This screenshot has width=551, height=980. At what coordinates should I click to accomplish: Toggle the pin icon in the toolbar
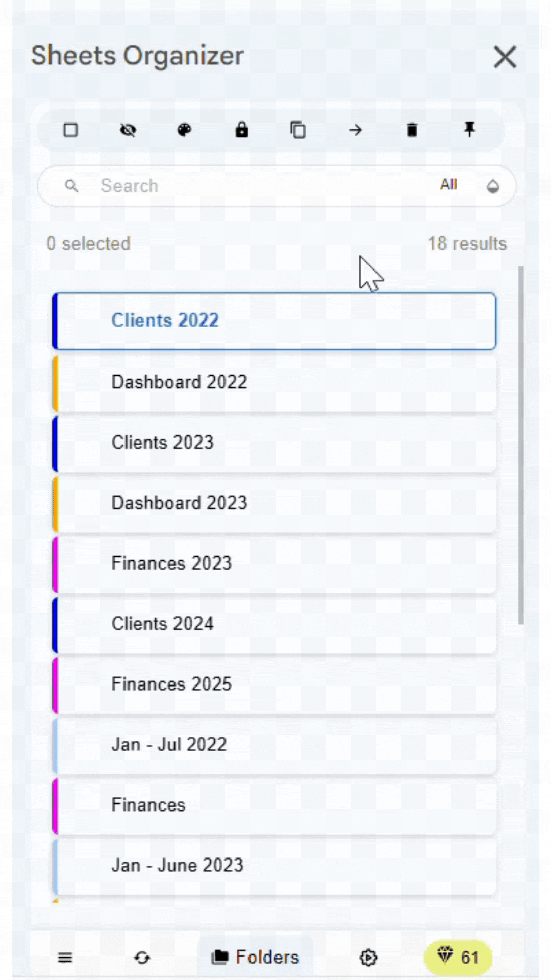469,130
